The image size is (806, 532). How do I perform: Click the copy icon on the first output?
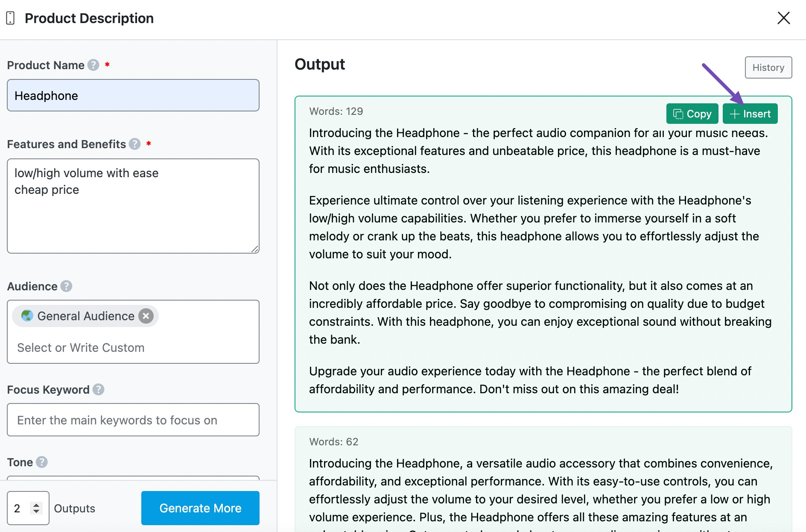click(678, 114)
